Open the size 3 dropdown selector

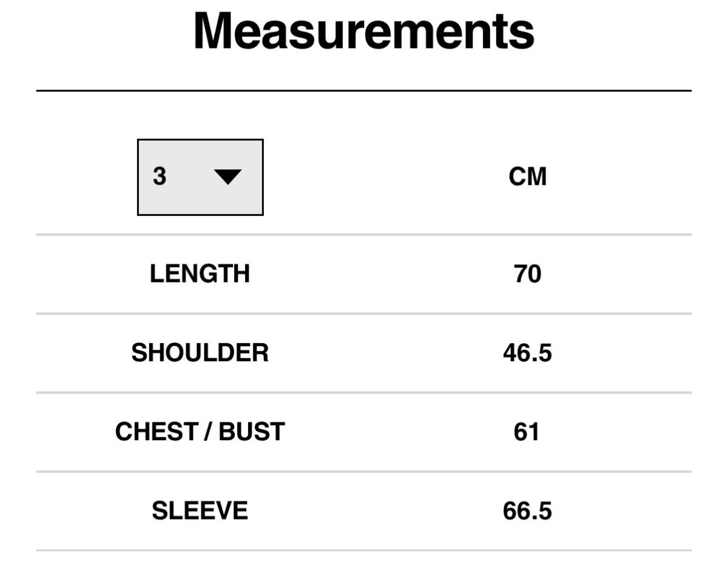point(200,177)
